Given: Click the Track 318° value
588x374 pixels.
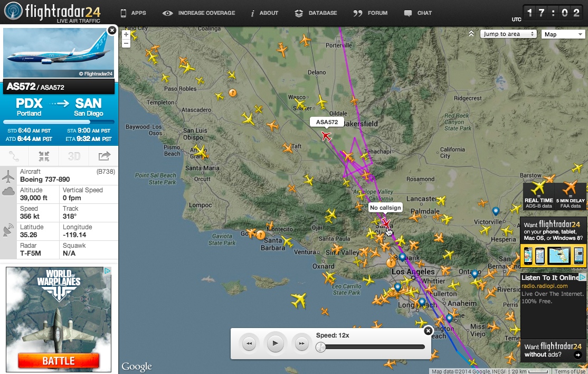Looking at the screenshot, I should (x=69, y=217).
